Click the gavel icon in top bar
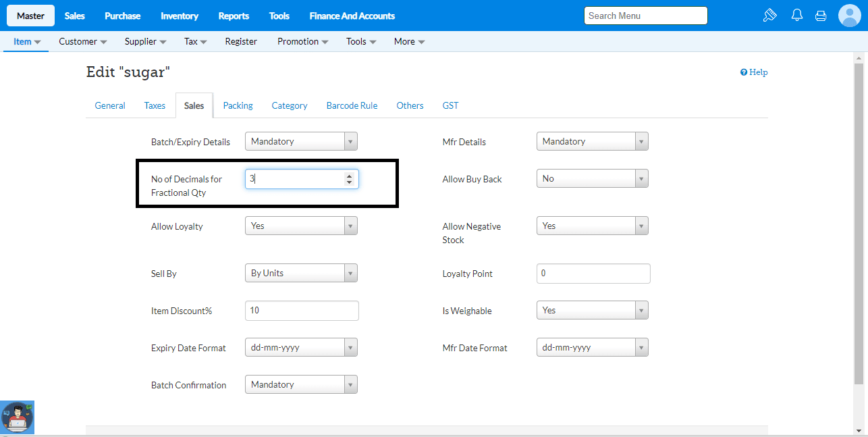 pos(770,16)
